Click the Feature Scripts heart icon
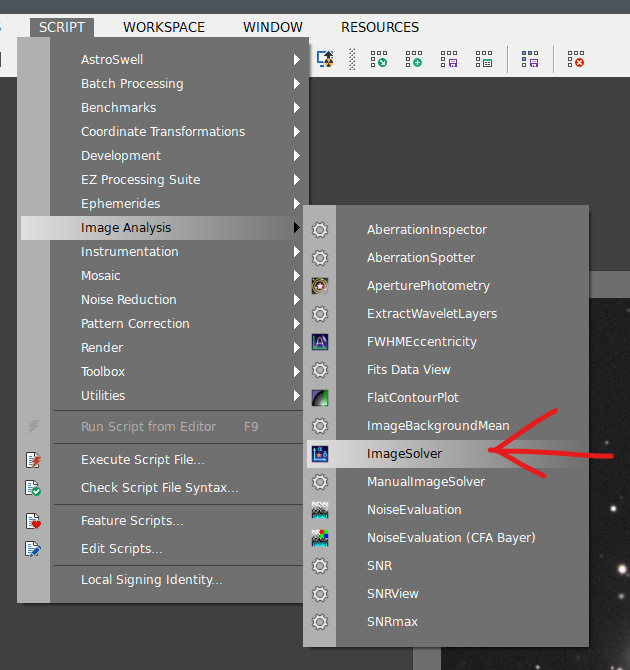This screenshot has height=670, width=630. pyautogui.click(x=34, y=521)
